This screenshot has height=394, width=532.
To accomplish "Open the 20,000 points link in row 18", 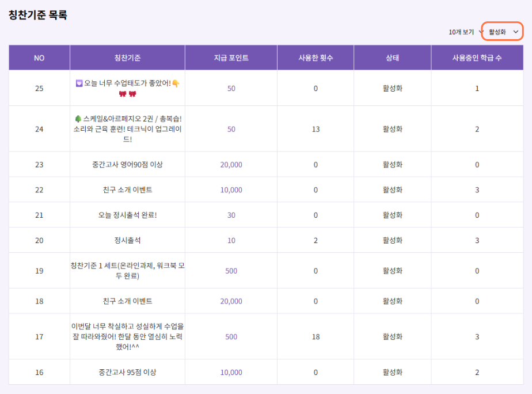I will pyautogui.click(x=231, y=301).
